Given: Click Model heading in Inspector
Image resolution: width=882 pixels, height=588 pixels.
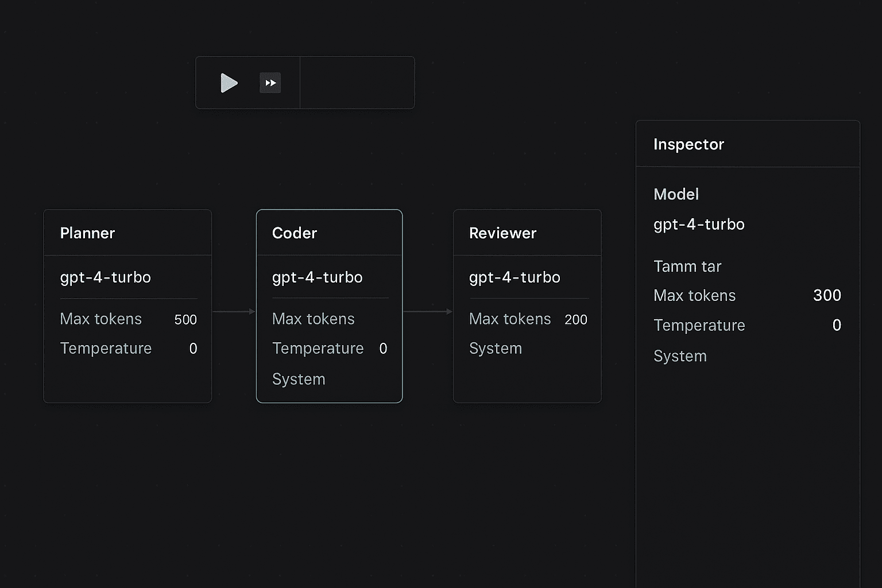Looking at the screenshot, I should point(676,195).
